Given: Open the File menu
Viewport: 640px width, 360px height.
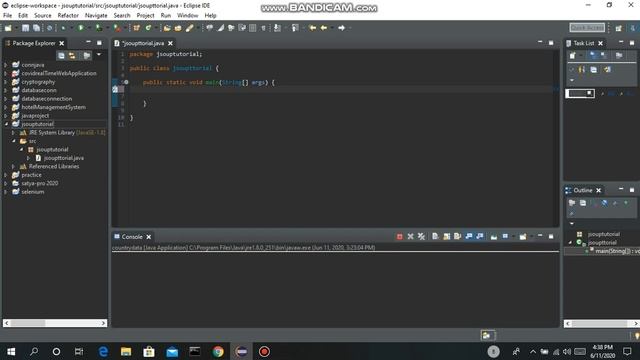Looking at the screenshot, I should [x=7, y=16].
